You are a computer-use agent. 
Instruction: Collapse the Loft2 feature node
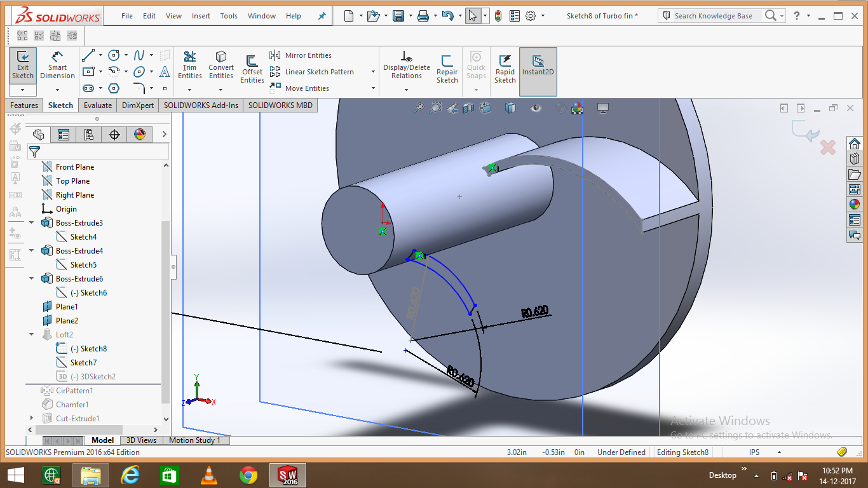pos(32,335)
